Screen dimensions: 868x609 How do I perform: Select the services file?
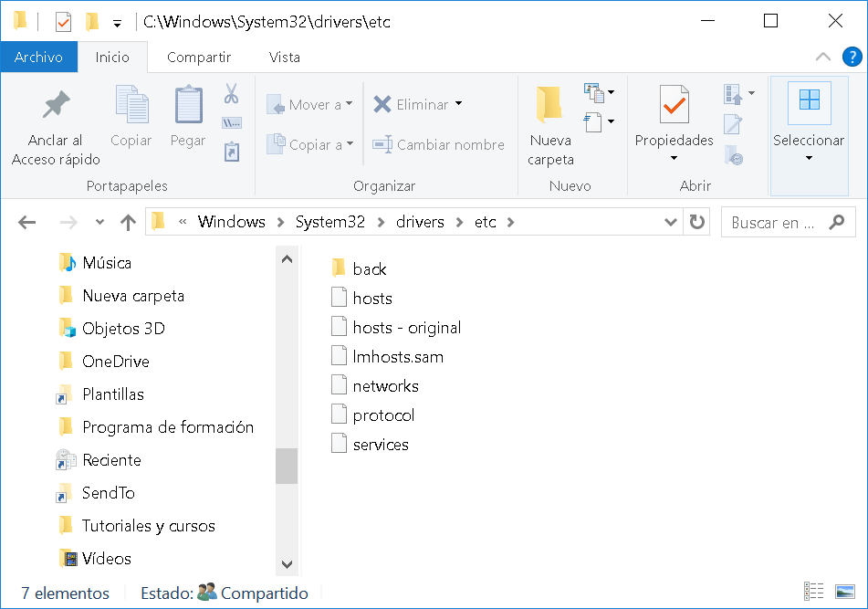pyautogui.click(x=370, y=445)
